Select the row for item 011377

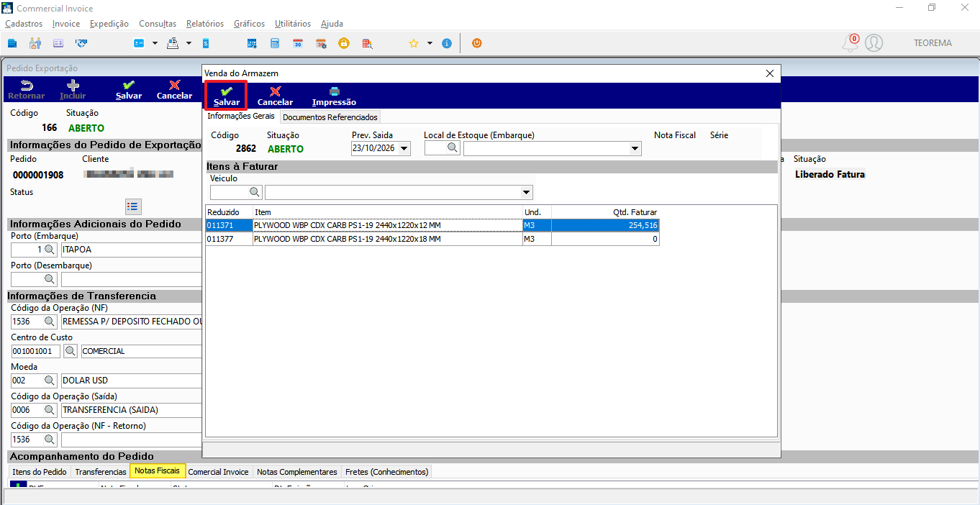click(x=432, y=239)
